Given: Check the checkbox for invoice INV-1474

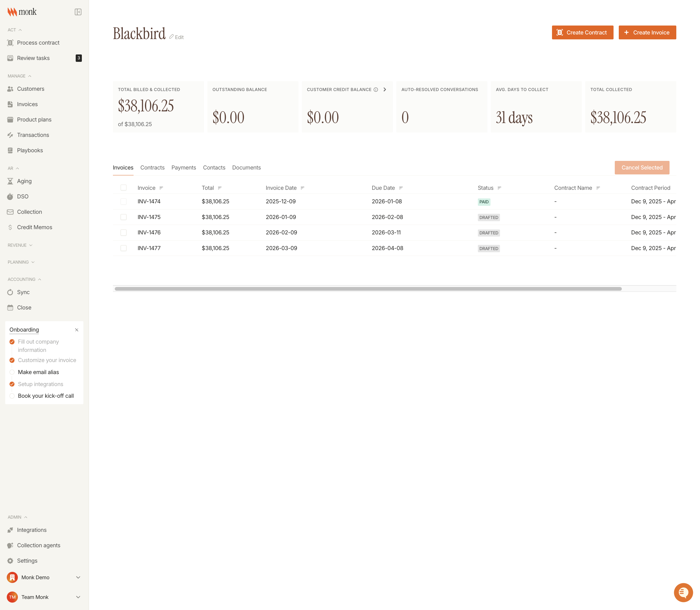Looking at the screenshot, I should 124,201.
